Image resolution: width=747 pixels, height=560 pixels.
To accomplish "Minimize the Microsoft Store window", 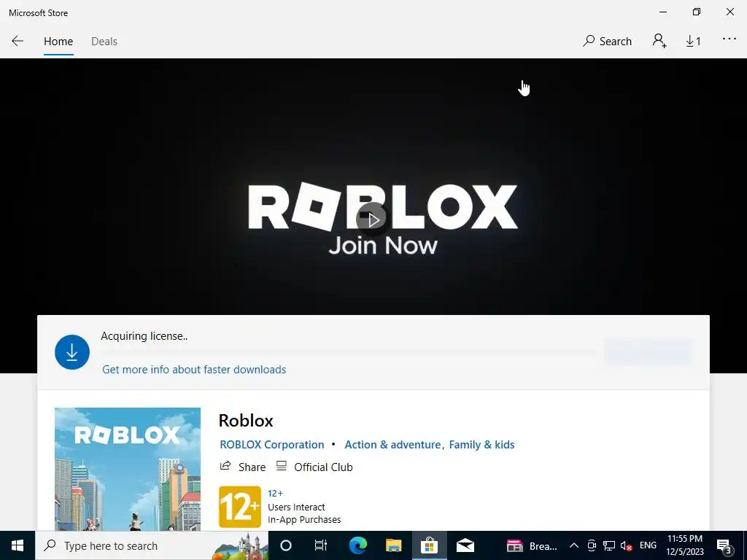I will tap(662, 12).
